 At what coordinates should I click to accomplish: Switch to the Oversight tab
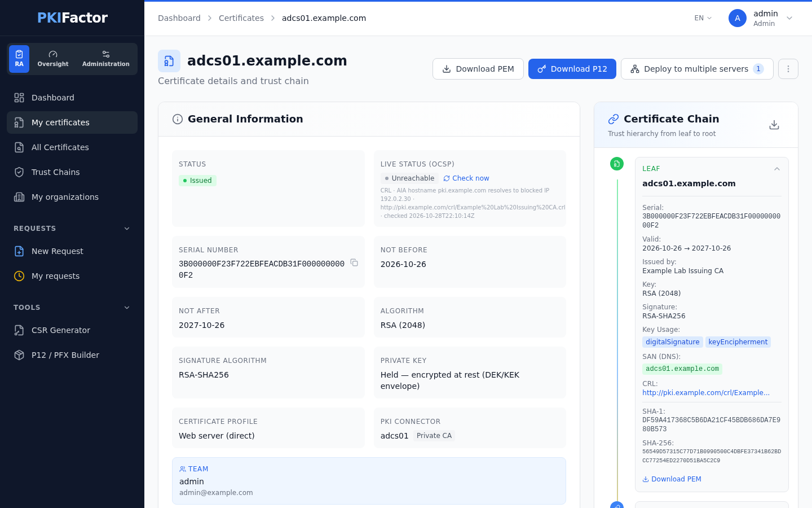(x=53, y=59)
